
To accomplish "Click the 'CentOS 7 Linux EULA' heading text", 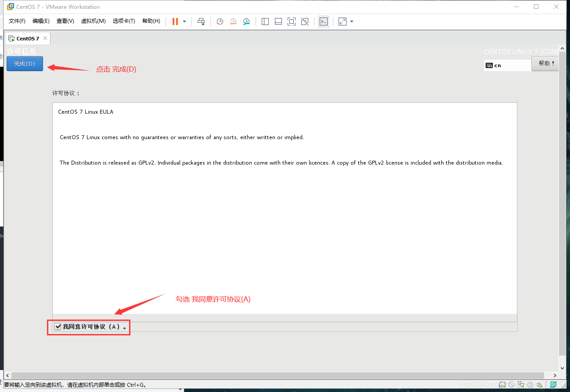I will point(86,112).
